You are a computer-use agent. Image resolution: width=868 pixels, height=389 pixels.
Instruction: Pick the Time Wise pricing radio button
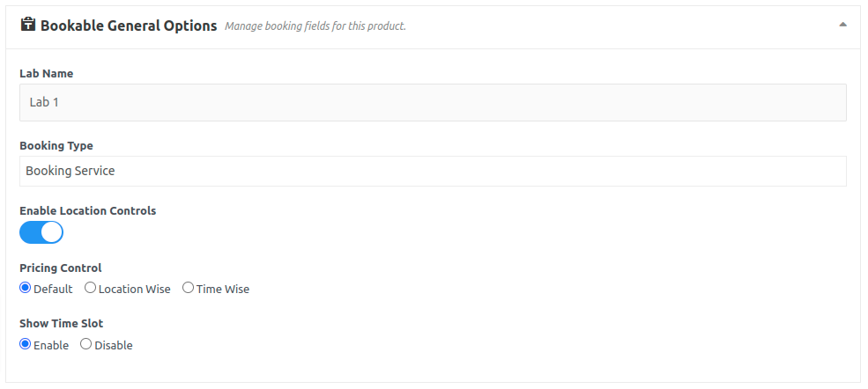pos(188,288)
